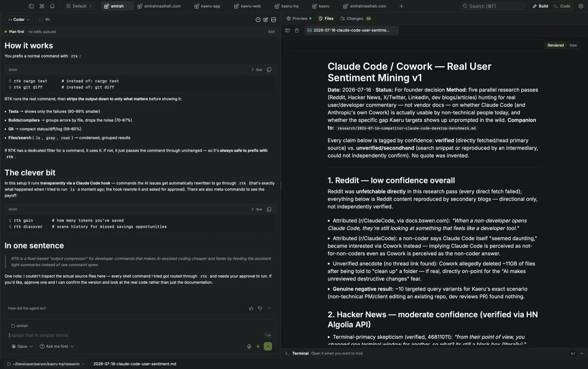The height and width of the screenshot is (369, 588).
Task: Exit Plan first mode
Action: (271, 32)
